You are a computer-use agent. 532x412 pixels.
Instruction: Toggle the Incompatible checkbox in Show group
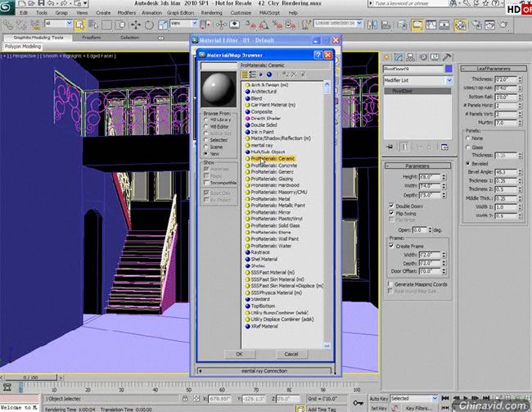click(x=206, y=183)
